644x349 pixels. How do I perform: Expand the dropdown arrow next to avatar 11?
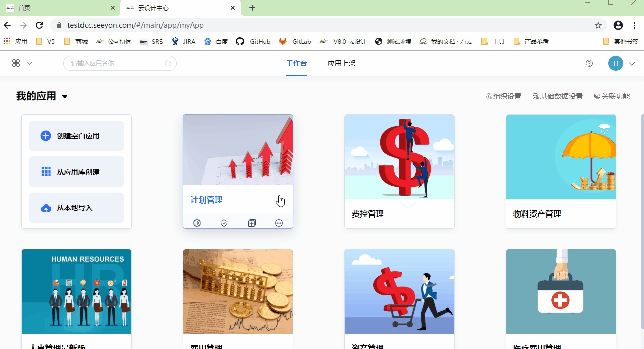(x=632, y=64)
